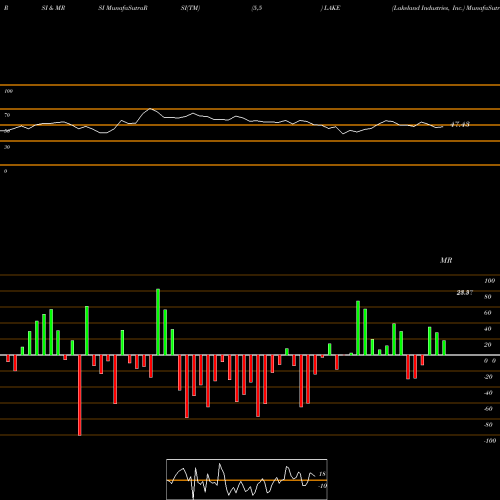
Task: Click the MR value 28.37 label
Action: 465,293
